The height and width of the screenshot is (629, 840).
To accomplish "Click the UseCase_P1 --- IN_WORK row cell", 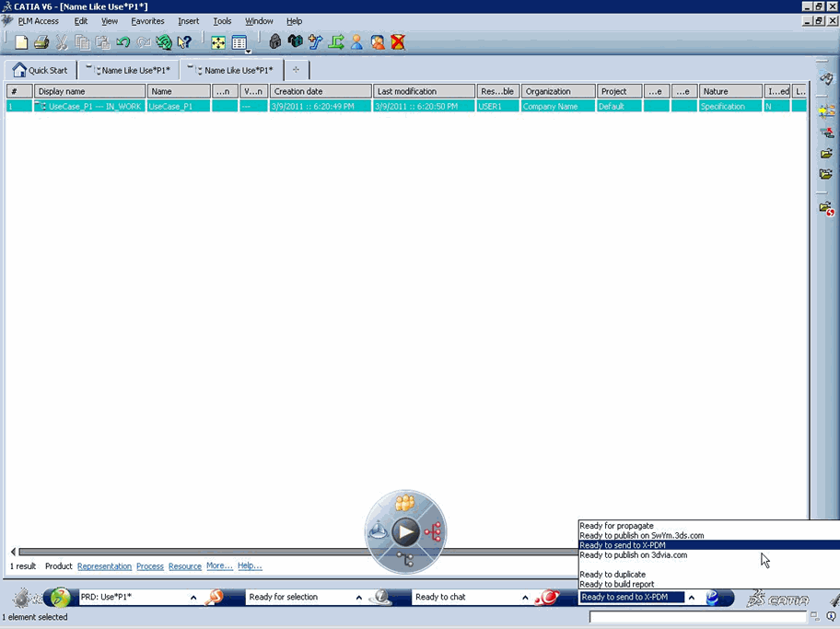I will 89,106.
